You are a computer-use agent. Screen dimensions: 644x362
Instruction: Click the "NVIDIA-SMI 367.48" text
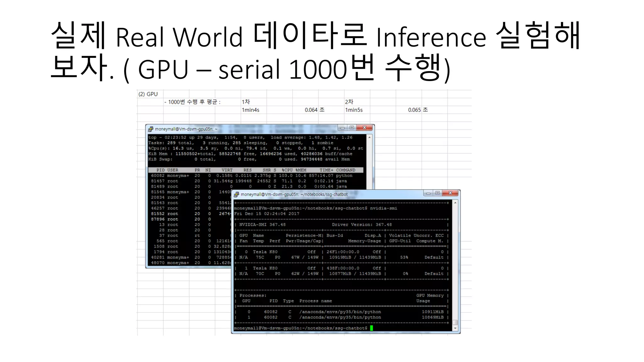pyautogui.click(x=262, y=225)
